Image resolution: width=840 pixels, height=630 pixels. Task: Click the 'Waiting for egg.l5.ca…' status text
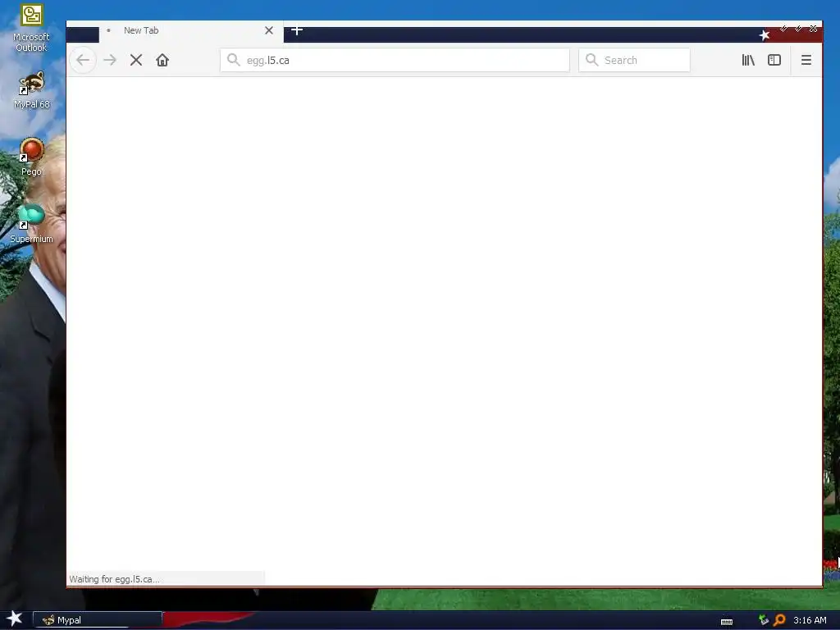click(x=114, y=579)
